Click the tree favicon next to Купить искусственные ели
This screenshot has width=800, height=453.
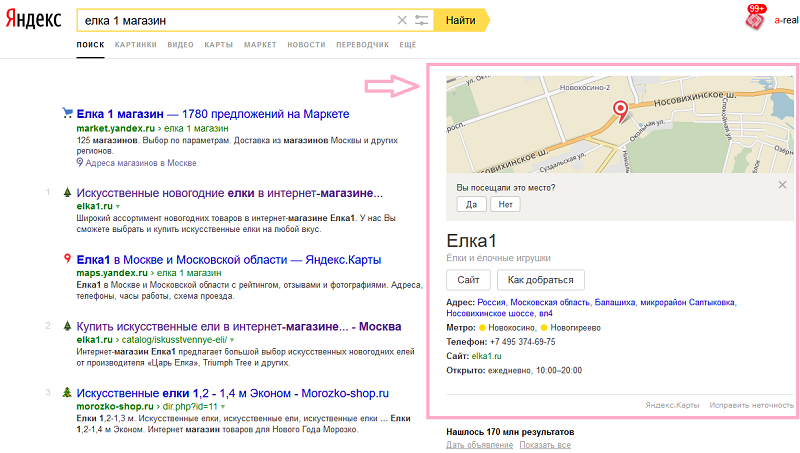pyautogui.click(x=67, y=325)
